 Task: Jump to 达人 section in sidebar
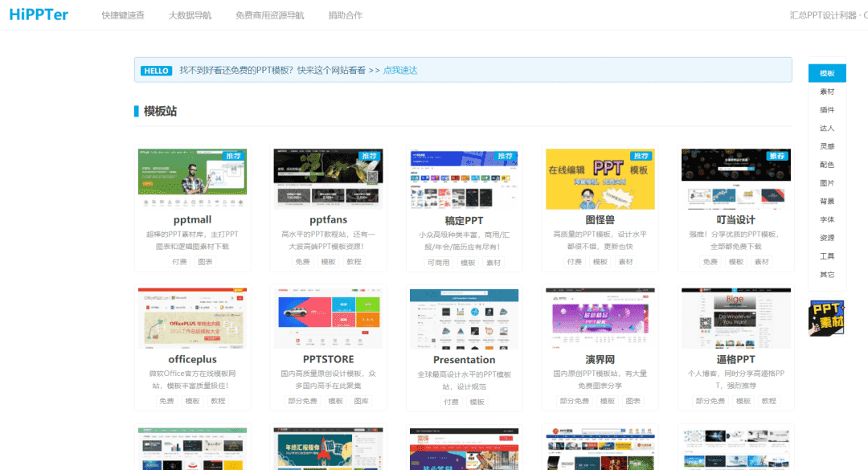827,128
